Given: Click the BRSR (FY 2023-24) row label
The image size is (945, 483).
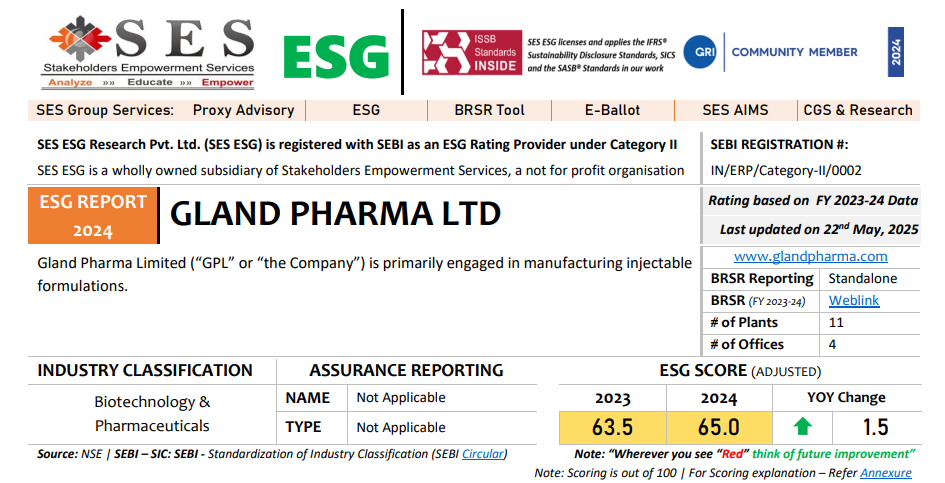Looking at the screenshot, I should (x=758, y=300).
